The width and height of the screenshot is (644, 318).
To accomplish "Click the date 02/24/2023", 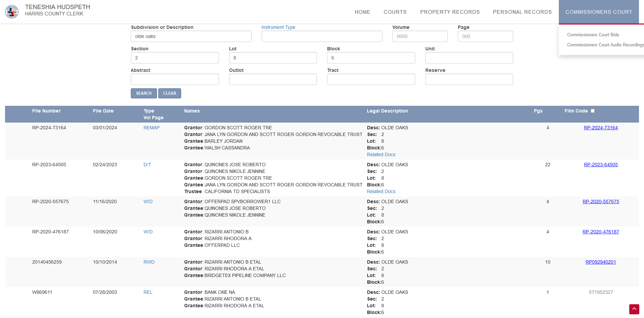I will tap(105, 165).
